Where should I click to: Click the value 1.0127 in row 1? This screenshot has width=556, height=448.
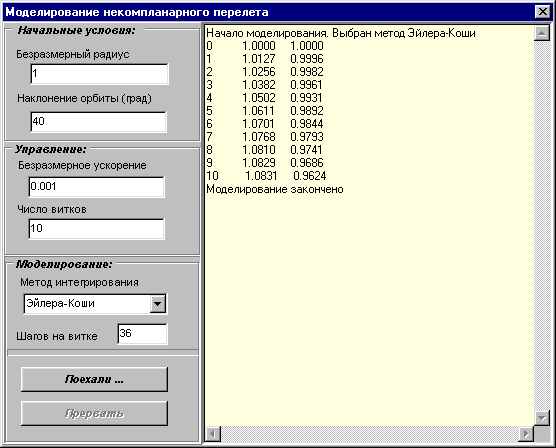pos(259,59)
